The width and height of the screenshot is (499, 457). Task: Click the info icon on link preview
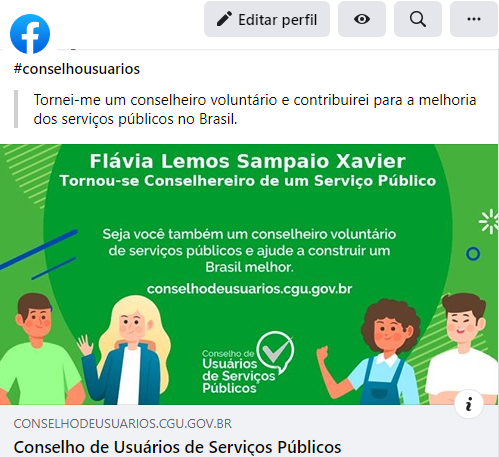click(x=469, y=404)
